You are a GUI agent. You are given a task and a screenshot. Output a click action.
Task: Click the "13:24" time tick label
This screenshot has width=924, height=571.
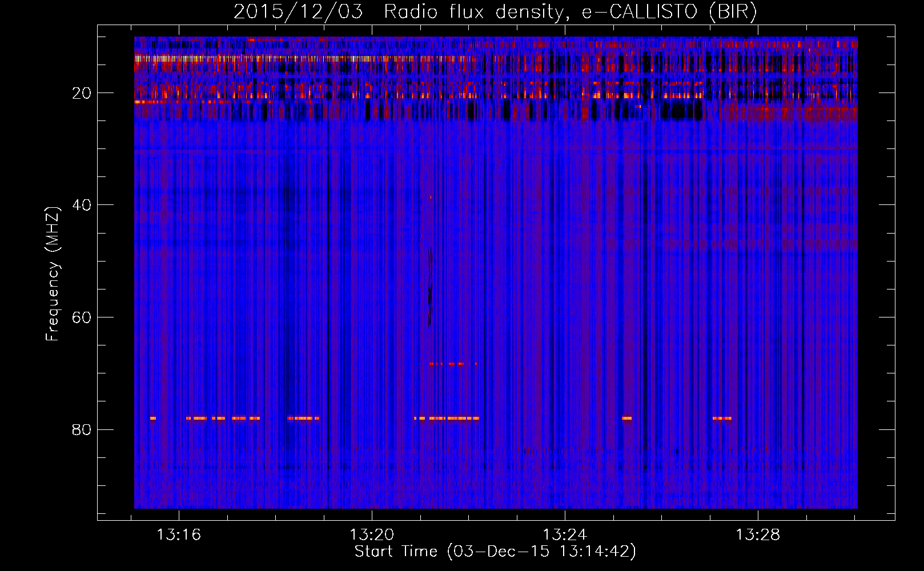(x=565, y=535)
